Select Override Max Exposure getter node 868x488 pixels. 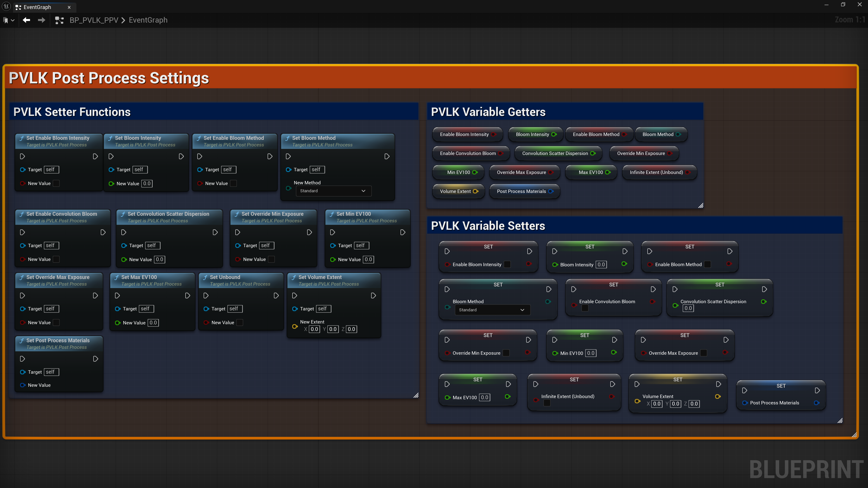(525, 172)
